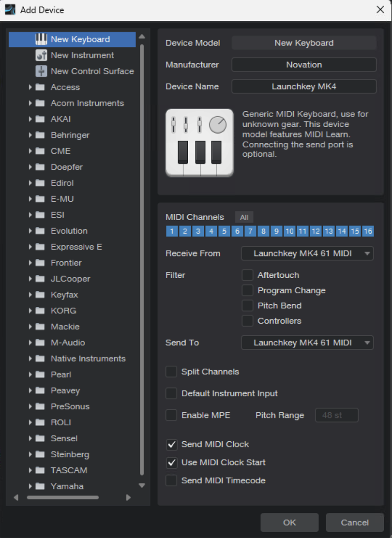Click the device list horizontal scrollbar thumb

pyautogui.click(x=63, y=497)
